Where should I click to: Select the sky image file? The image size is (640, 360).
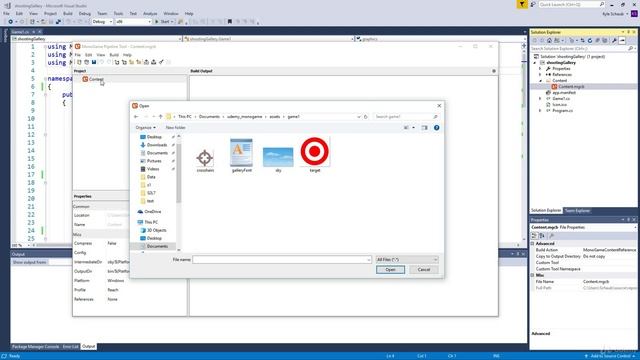pyautogui.click(x=278, y=160)
